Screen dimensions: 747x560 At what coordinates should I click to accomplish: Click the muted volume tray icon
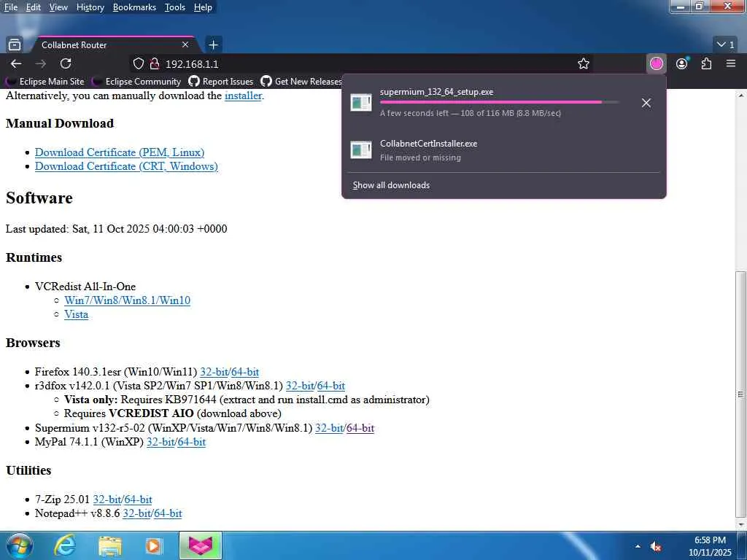656,547
